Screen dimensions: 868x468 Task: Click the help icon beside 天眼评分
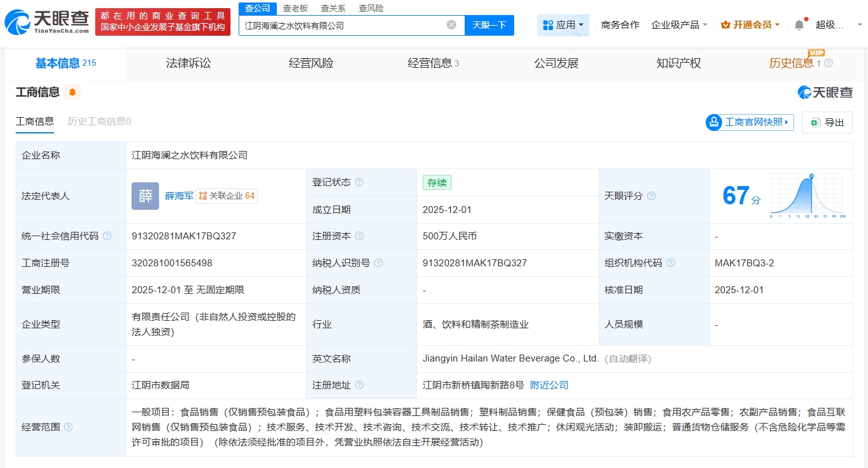click(x=650, y=195)
